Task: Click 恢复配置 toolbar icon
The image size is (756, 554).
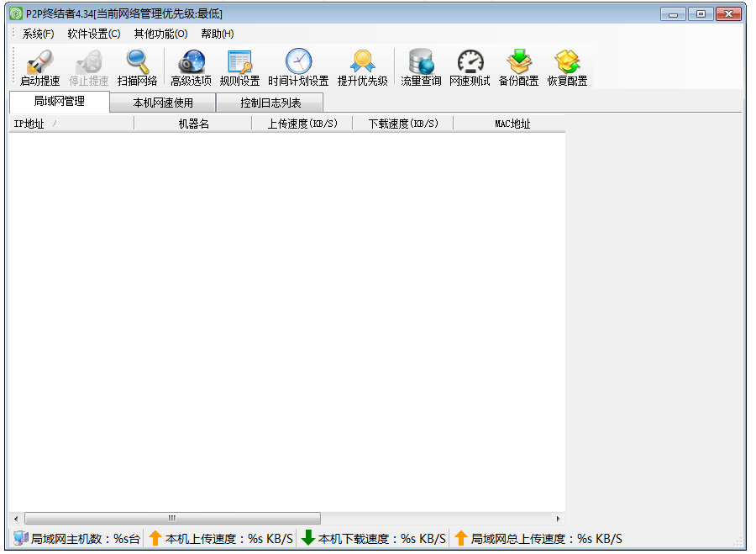Action: 568,61
